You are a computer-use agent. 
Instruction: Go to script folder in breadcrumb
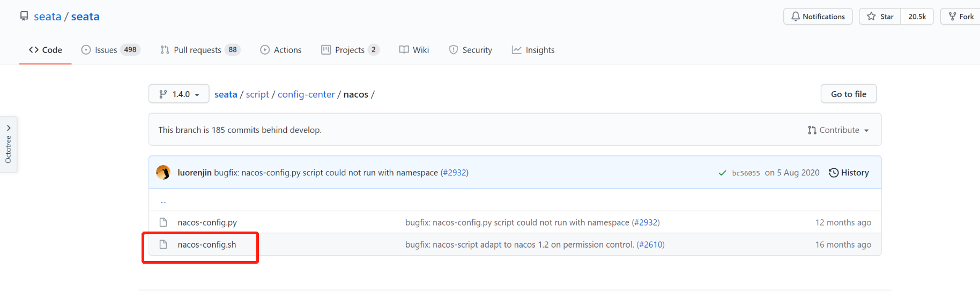(x=257, y=94)
